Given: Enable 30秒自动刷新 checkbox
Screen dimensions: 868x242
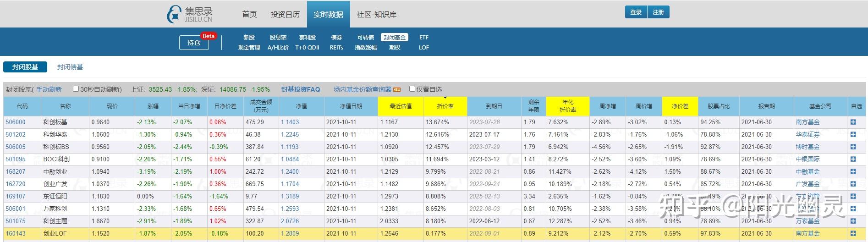Looking at the screenshot, I should 76,89.
